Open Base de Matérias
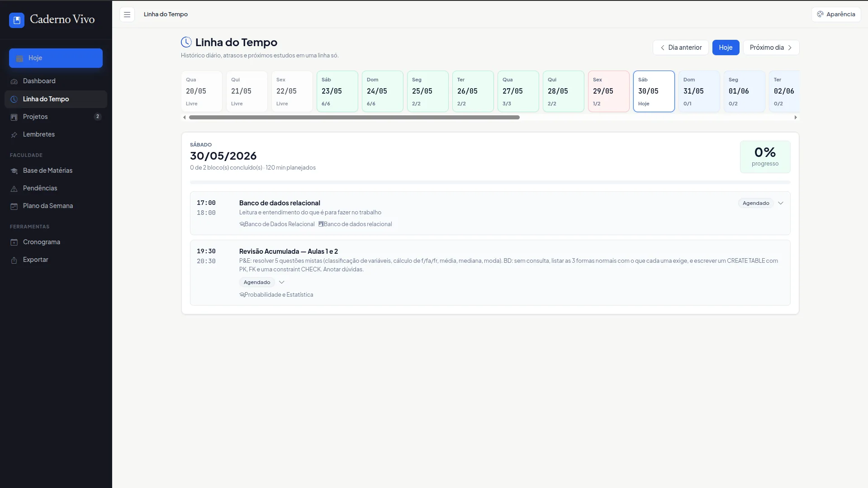This screenshot has height=488, width=868. click(56, 171)
